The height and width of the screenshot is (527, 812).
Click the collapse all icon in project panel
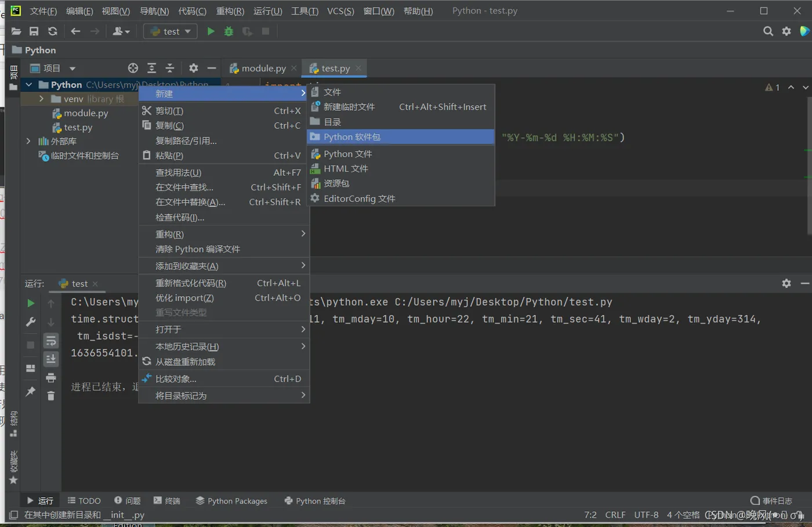click(170, 68)
